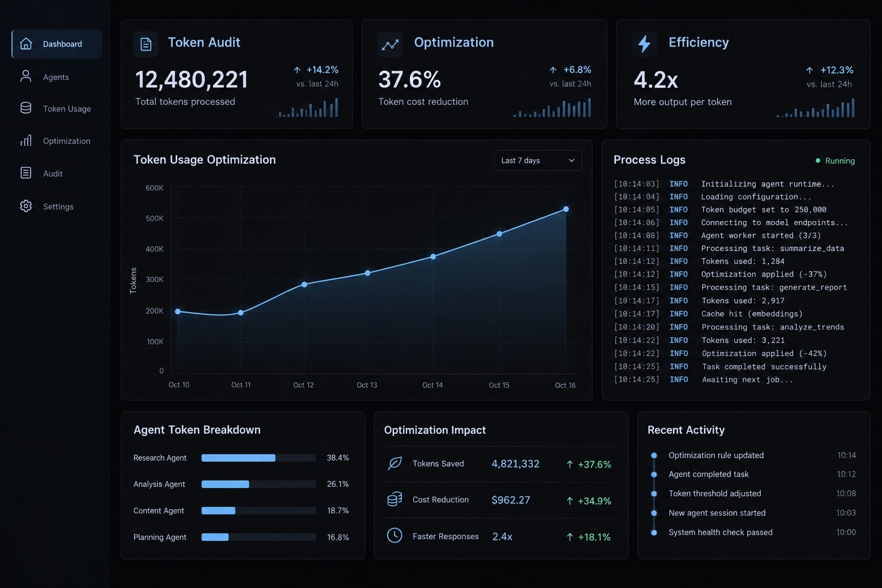Click the 26.1% Analysis Agent percentage
This screenshot has width=882, height=588.
(x=338, y=484)
